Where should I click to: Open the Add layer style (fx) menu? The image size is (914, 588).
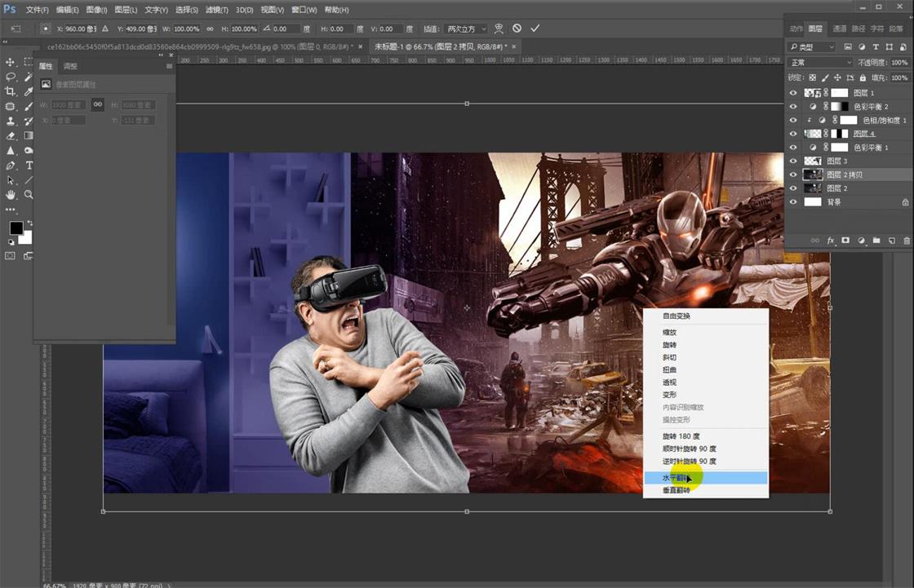click(x=830, y=239)
